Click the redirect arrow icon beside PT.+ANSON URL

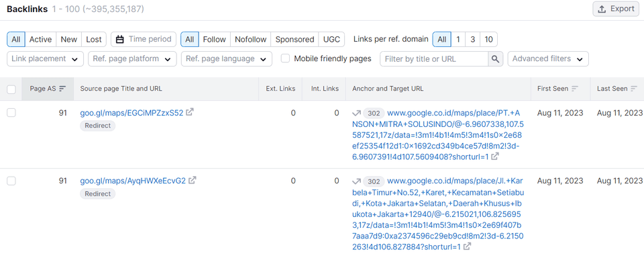(356, 113)
